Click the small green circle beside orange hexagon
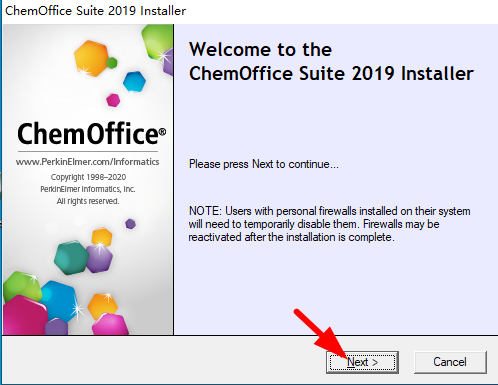This screenshot has height=385, width=498. point(112,62)
